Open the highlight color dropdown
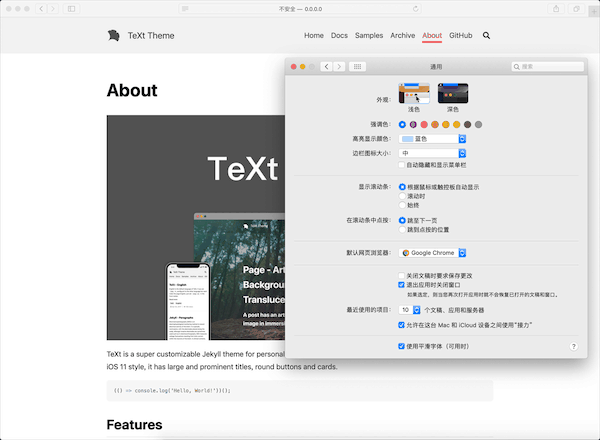This screenshot has height=440, width=600. click(x=433, y=139)
